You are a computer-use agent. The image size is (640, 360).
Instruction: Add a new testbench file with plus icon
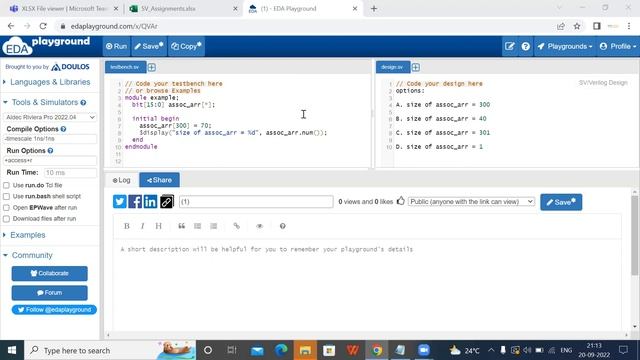[x=151, y=67]
